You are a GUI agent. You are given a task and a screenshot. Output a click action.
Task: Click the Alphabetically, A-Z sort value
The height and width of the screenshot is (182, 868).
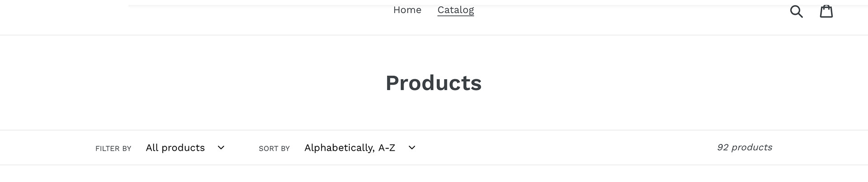click(349, 148)
